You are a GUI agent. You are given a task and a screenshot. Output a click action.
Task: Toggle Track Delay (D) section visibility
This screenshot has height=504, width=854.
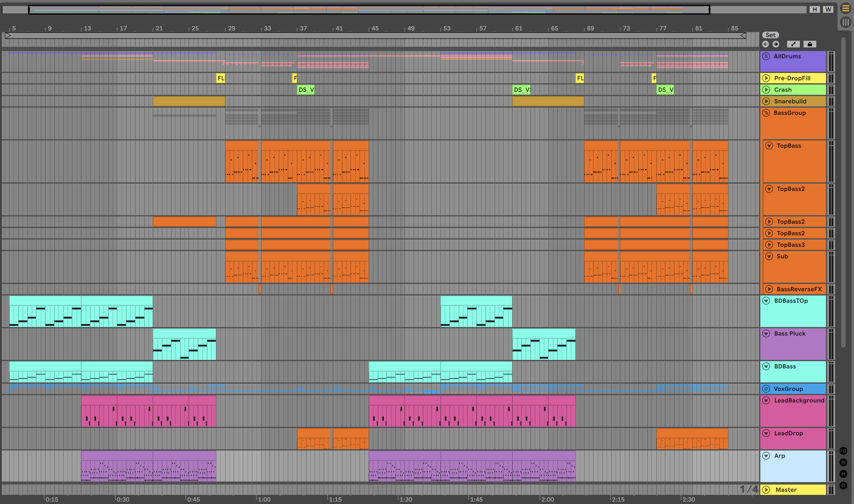pos(843,485)
